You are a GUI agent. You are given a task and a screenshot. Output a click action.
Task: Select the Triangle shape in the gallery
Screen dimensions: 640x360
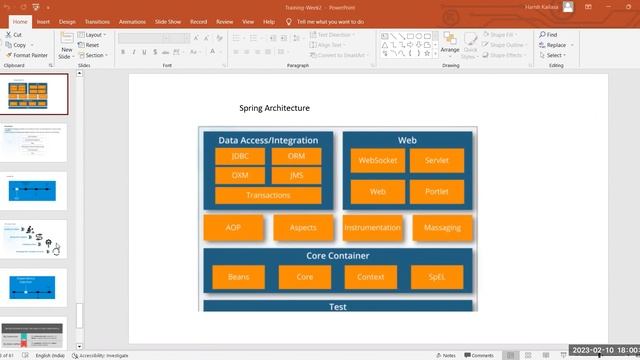click(384, 45)
